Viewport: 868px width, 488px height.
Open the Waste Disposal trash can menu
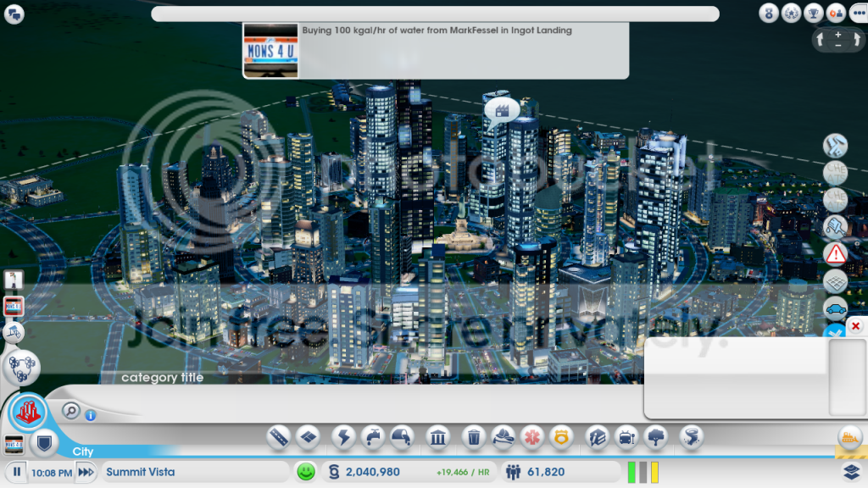click(473, 438)
